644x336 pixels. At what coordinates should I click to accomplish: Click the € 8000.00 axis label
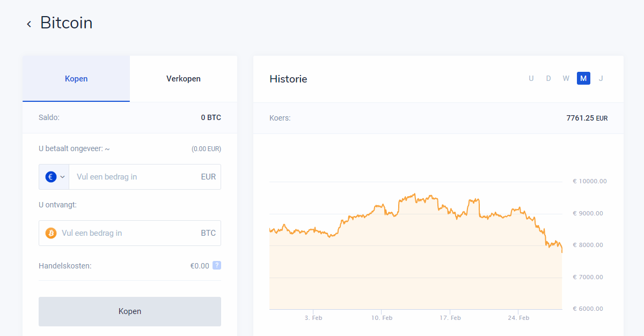point(588,245)
